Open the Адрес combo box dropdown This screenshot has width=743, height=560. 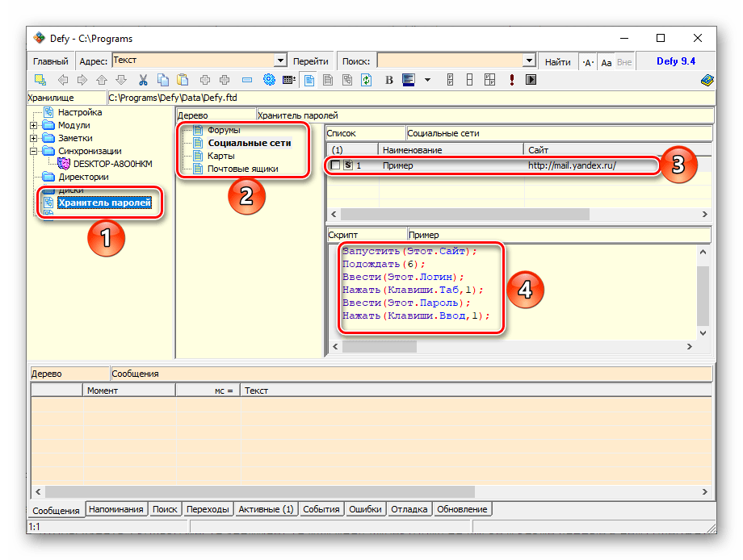pos(281,61)
